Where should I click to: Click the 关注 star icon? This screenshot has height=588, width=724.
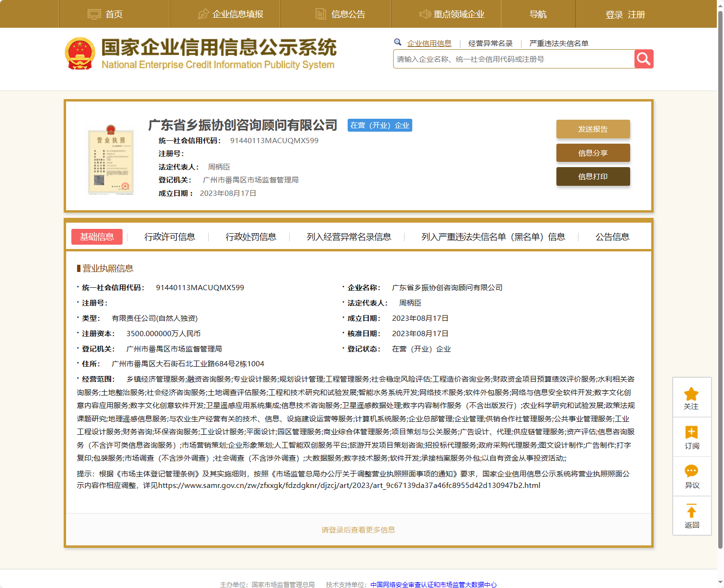(691, 394)
